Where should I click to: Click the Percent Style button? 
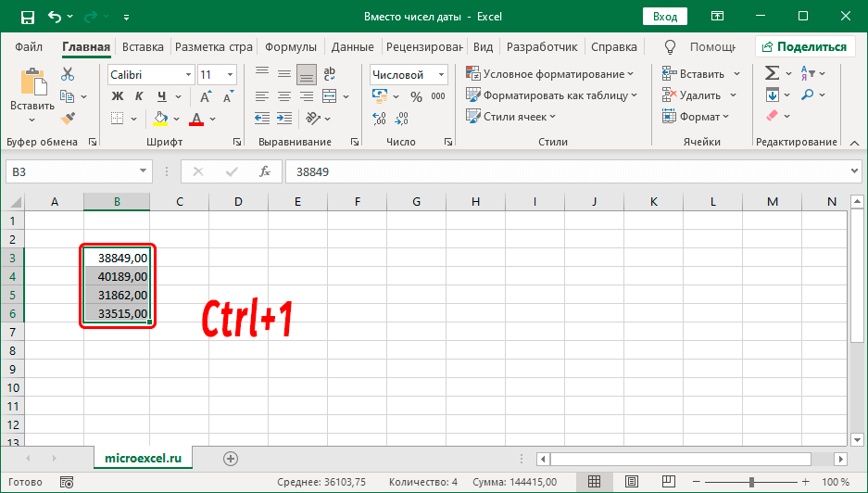416,95
